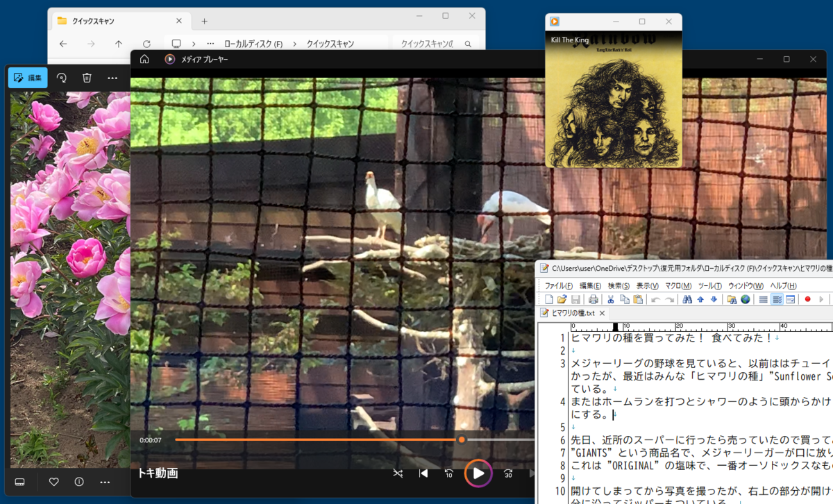
Task: Click the Home icon in Media Player
Action: [144, 59]
